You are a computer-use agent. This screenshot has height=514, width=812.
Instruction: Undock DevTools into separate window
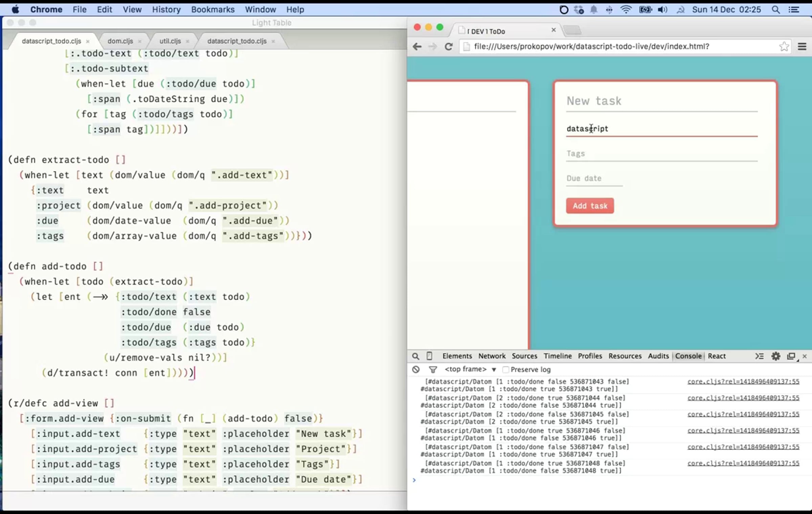click(791, 356)
